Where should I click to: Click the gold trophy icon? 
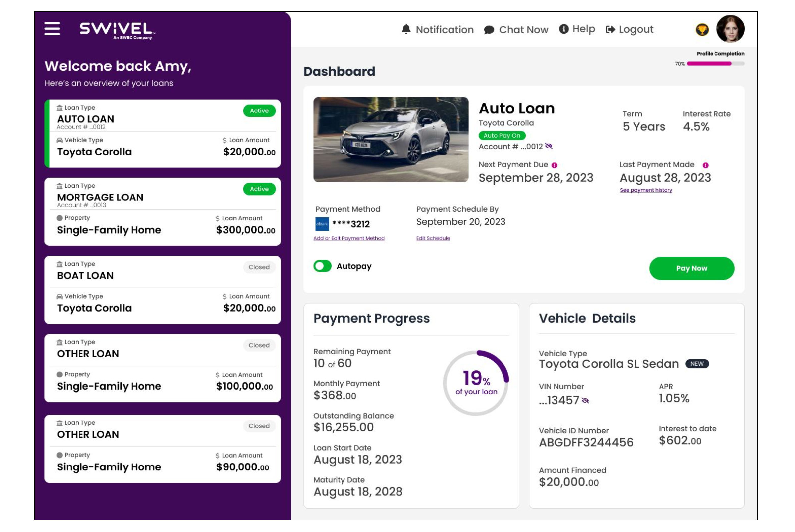(702, 30)
